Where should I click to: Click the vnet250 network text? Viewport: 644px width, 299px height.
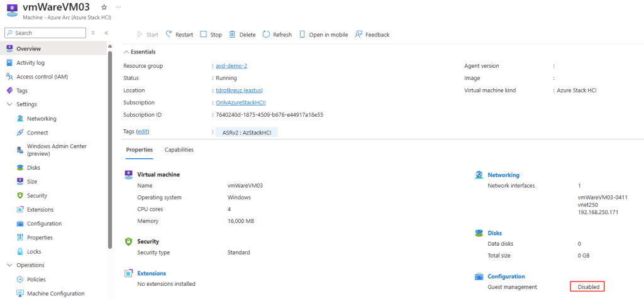(x=587, y=205)
